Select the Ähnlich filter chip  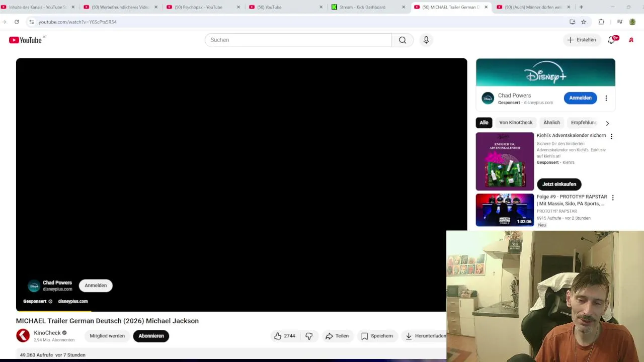(551, 123)
